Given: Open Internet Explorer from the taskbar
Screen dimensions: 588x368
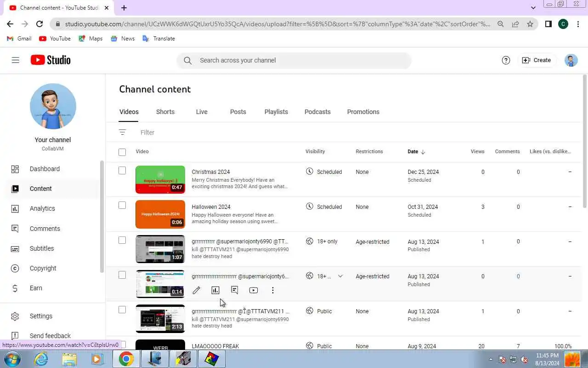Looking at the screenshot, I should tap(41, 359).
